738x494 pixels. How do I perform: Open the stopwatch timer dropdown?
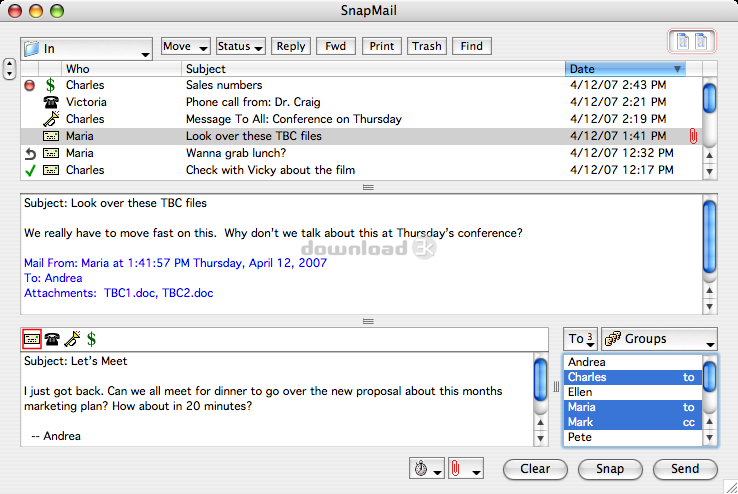[x=427, y=469]
